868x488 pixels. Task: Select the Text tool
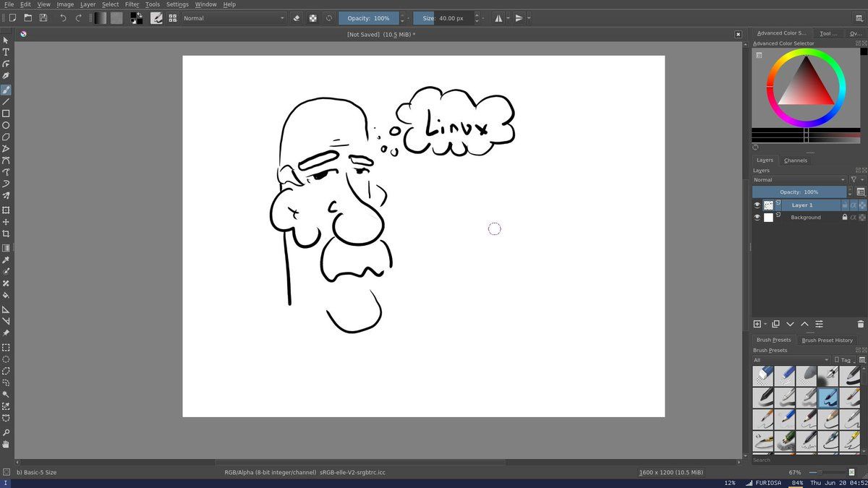6,52
